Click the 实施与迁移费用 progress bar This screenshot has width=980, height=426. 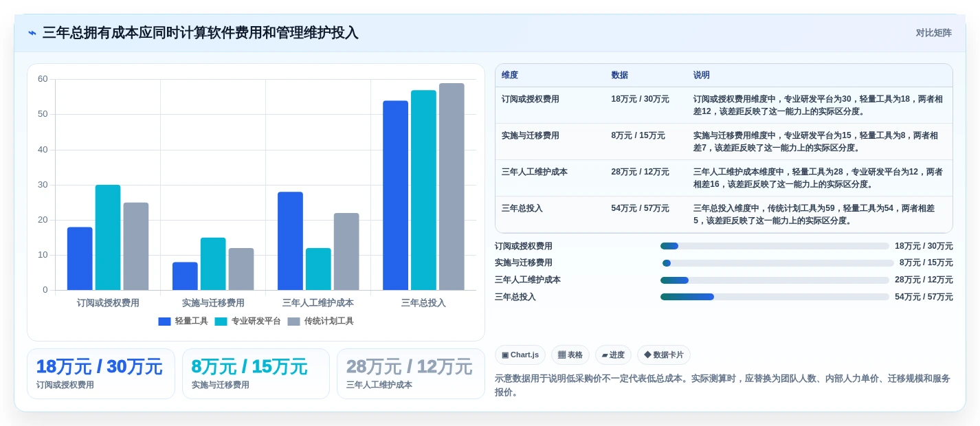click(x=777, y=263)
